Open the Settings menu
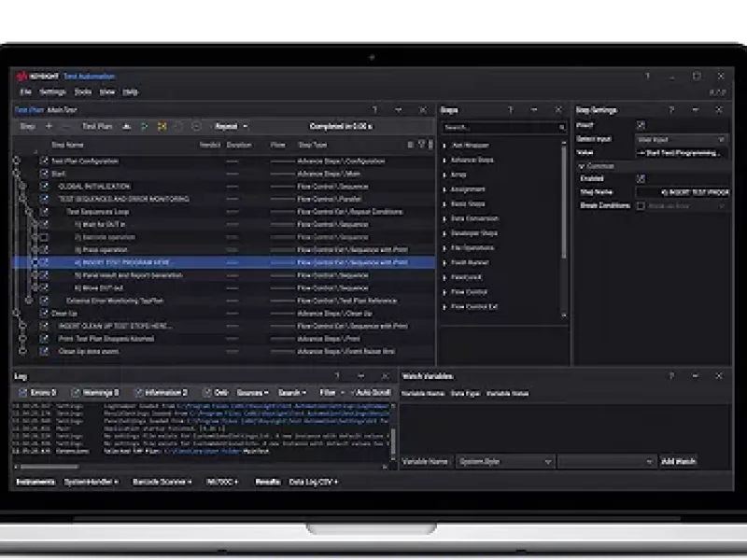 pyautogui.click(x=52, y=92)
